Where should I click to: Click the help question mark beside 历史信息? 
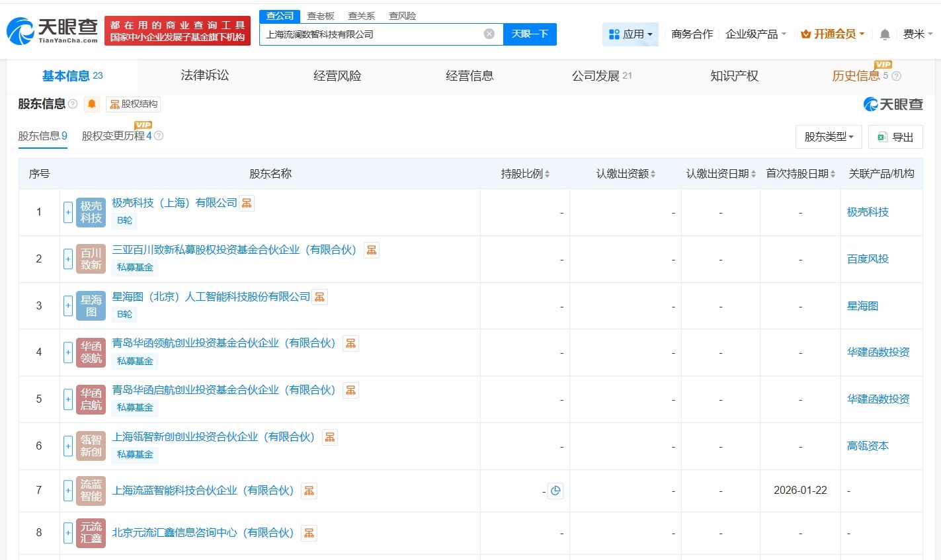click(x=897, y=76)
